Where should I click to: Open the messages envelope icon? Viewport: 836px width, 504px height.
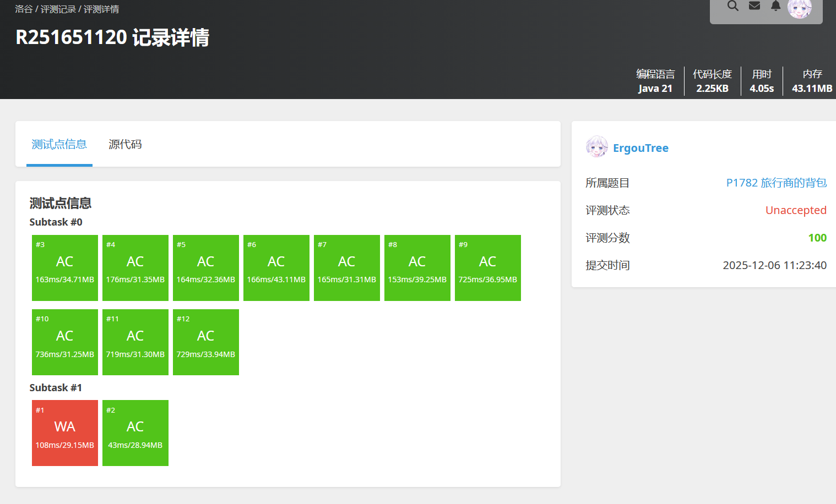point(754,6)
